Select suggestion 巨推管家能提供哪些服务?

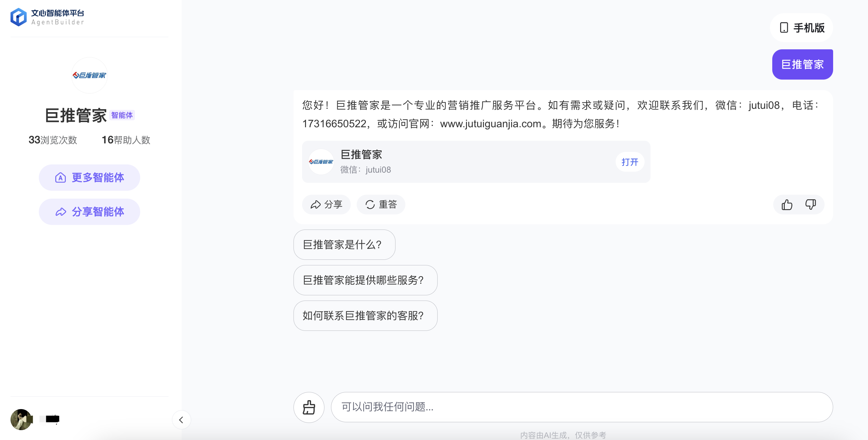(x=365, y=280)
